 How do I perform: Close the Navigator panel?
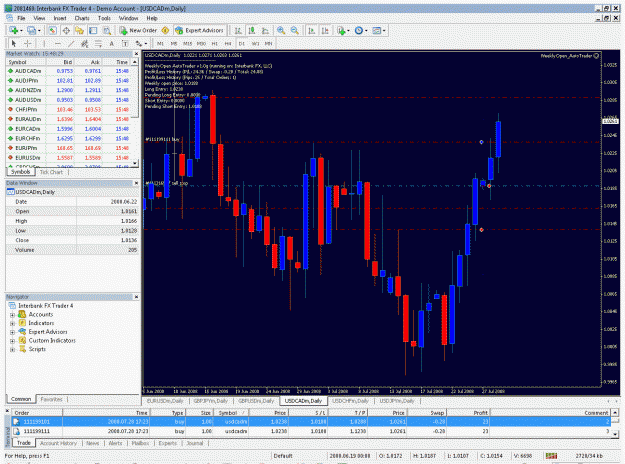136,297
